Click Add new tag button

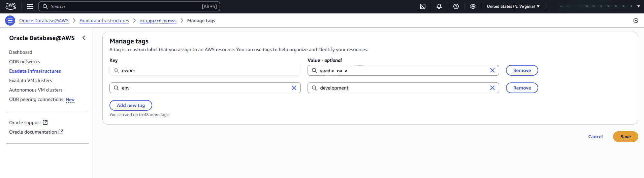(131, 105)
